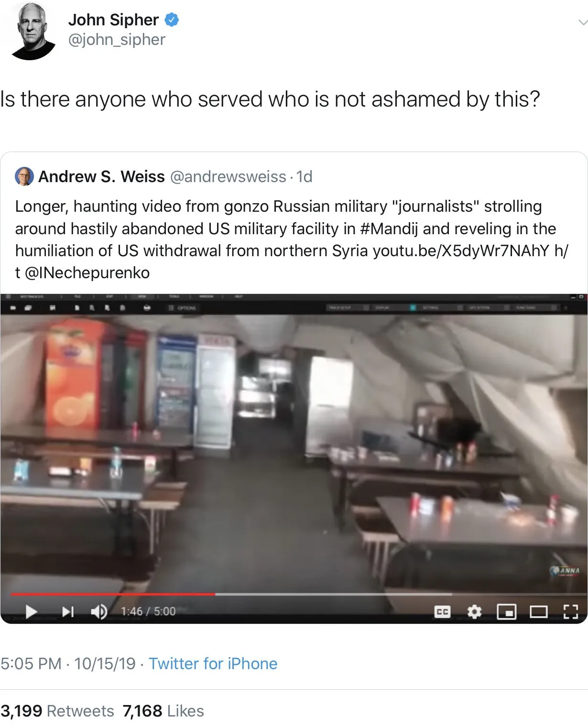
Task: Open the @john_sipher handle
Action: (117, 40)
